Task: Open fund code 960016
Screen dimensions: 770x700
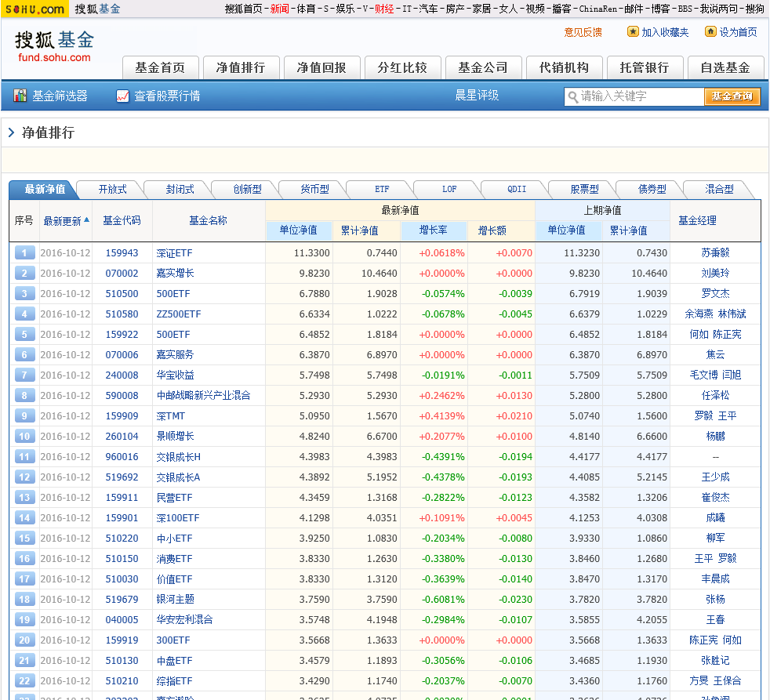Action: pyautogui.click(x=122, y=457)
